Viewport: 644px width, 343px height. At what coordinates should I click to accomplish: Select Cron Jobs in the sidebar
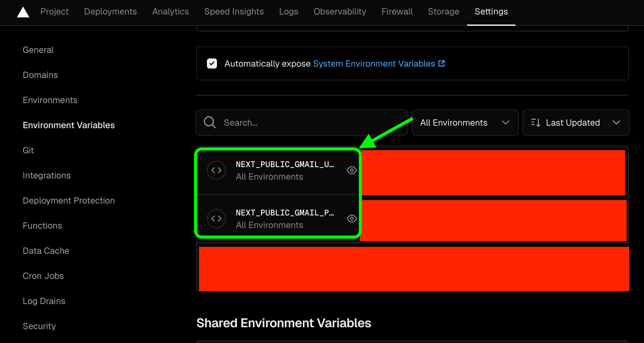coord(43,276)
